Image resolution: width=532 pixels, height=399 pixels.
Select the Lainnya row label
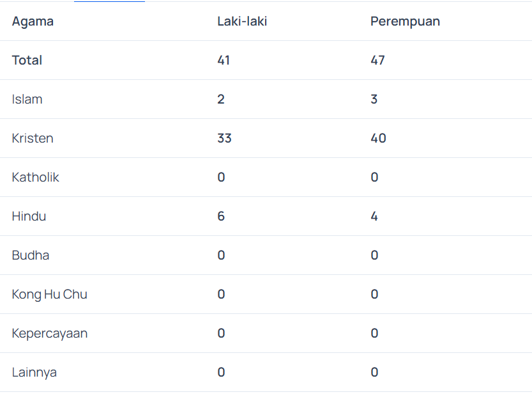click(34, 372)
